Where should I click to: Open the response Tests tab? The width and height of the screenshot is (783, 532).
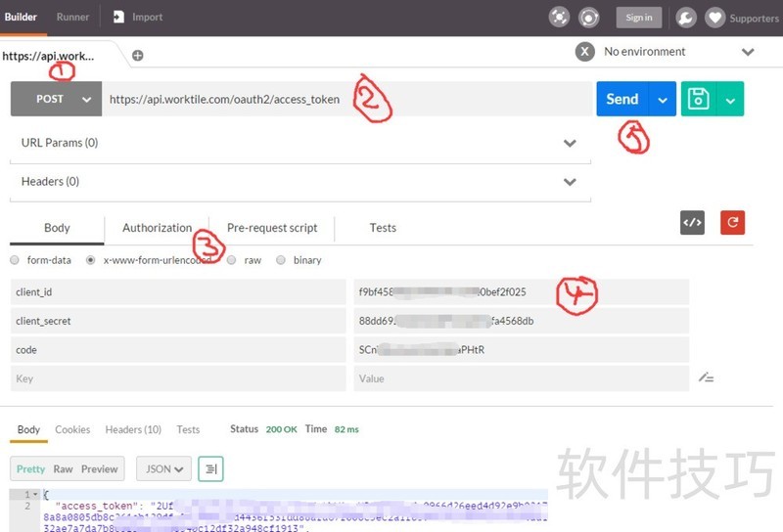click(188, 429)
